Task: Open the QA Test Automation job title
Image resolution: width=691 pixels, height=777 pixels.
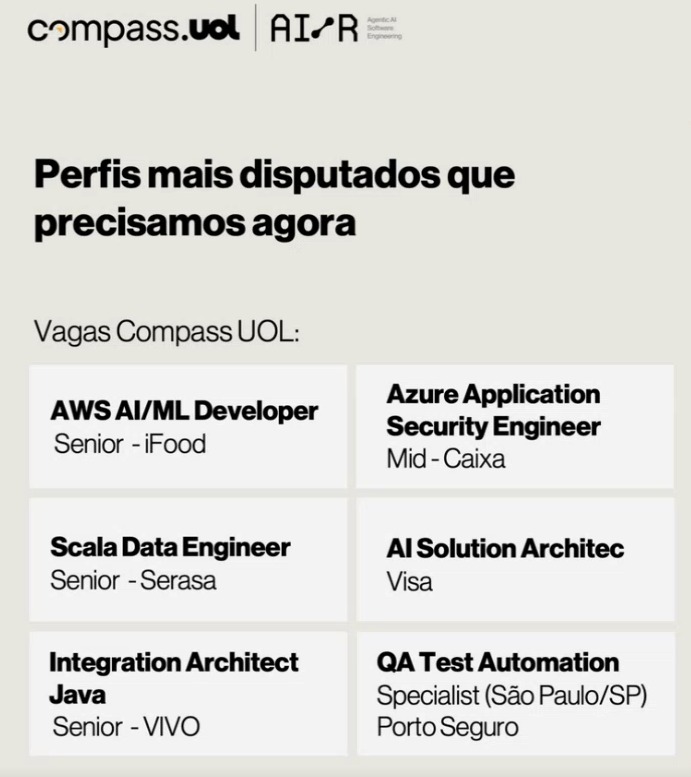Action: (x=497, y=662)
